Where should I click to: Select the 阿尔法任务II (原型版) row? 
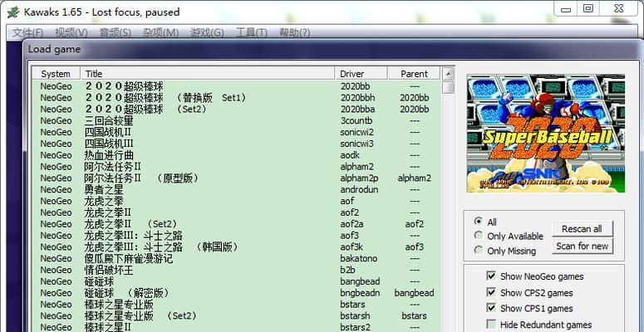click(236, 178)
